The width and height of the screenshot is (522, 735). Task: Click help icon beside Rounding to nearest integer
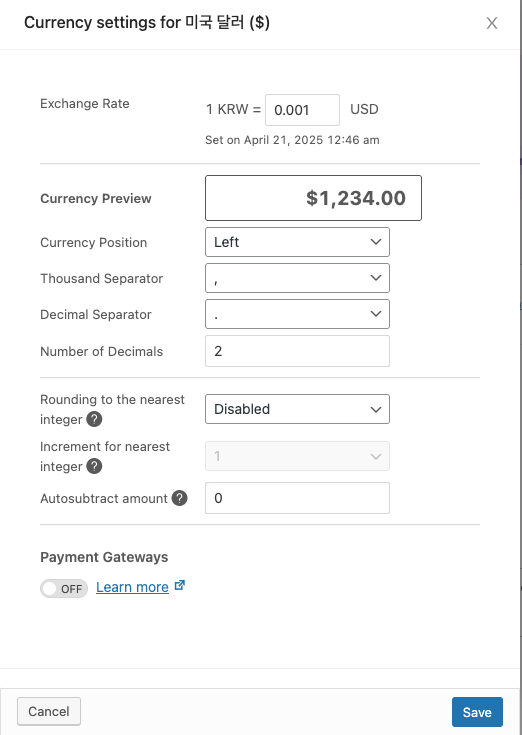coord(94,419)
